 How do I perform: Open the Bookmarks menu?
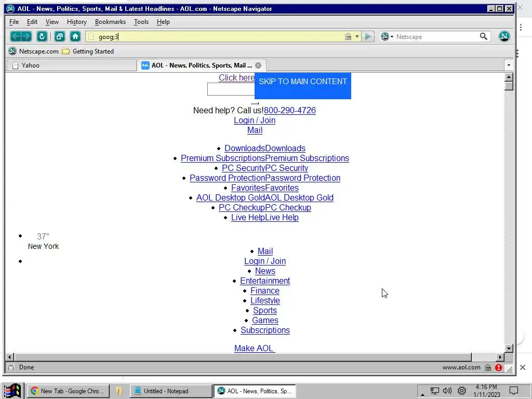(110, 22)
